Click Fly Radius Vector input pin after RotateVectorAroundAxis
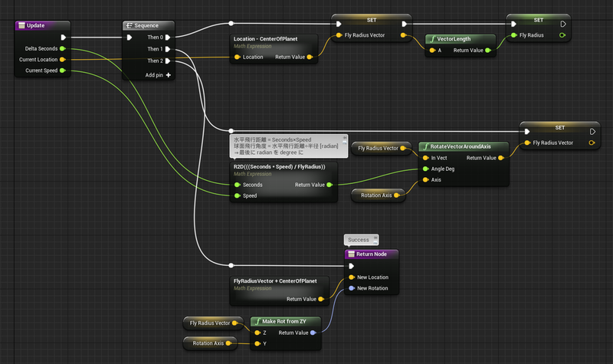Screen dimensions: 613x364 click(x=527, y=143)
